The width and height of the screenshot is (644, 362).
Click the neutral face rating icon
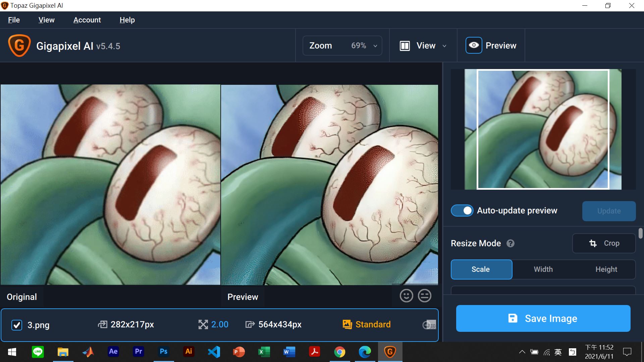pos(425,296)
